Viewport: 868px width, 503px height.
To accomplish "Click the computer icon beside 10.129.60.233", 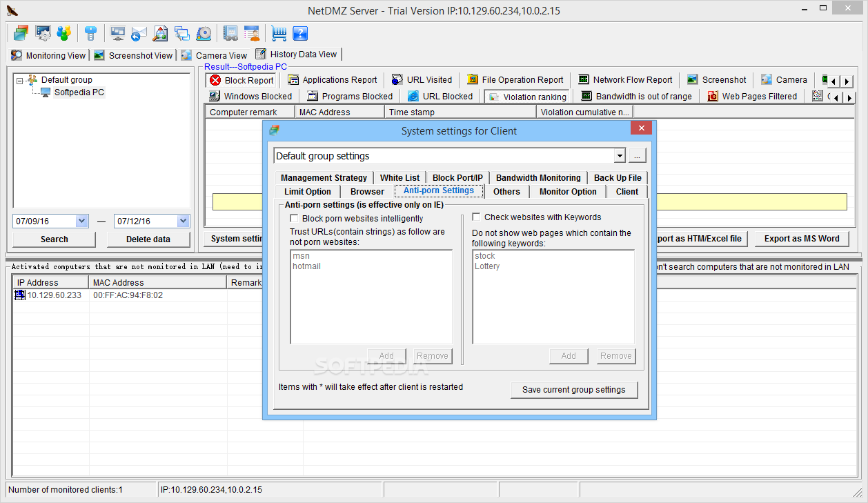I will (x=20, y=295).
